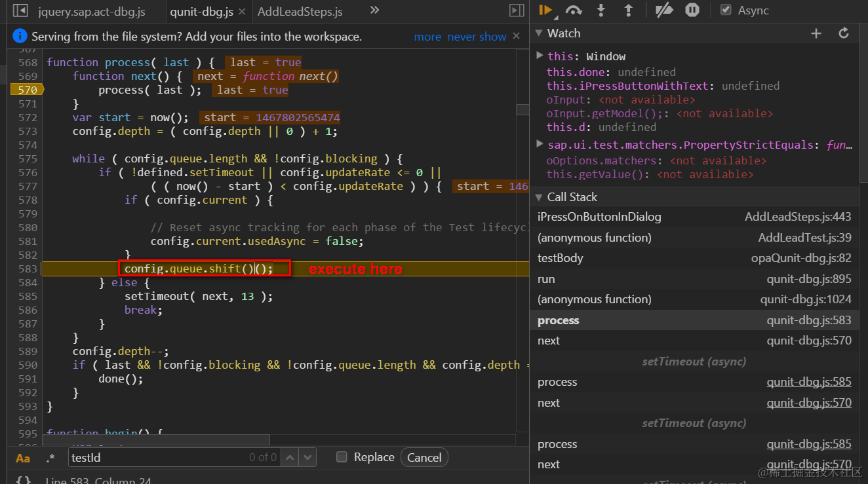Select the run call stack frame
This screenshot has width=868, height=484.
click(694, 279)
